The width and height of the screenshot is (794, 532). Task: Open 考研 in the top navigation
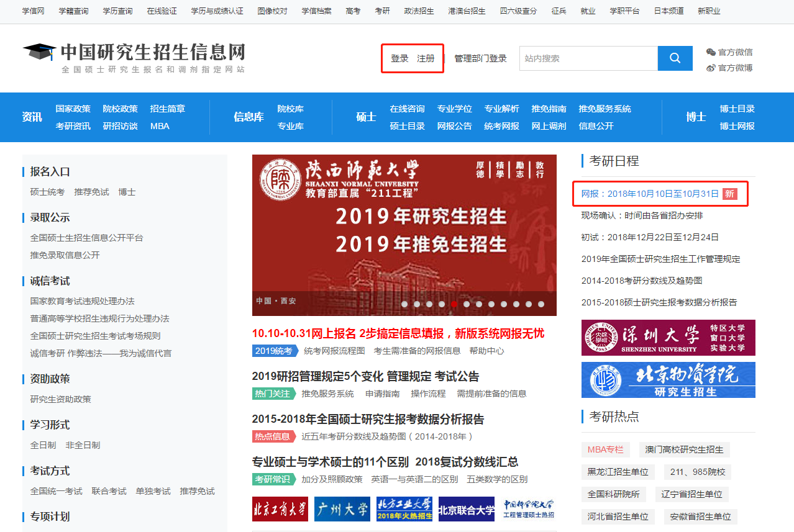pyautogui.click(x=383, y=11)
